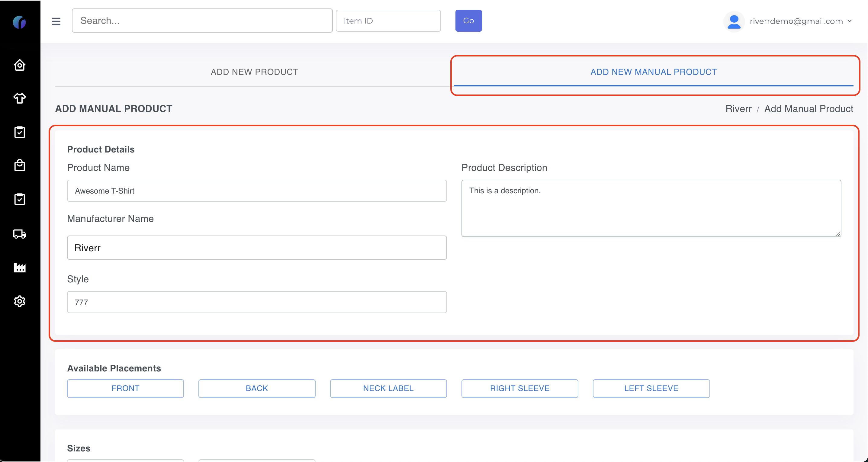Toggle the hamburger menu icon
This screenshot has height=462, width=868.
coord(56,21)
